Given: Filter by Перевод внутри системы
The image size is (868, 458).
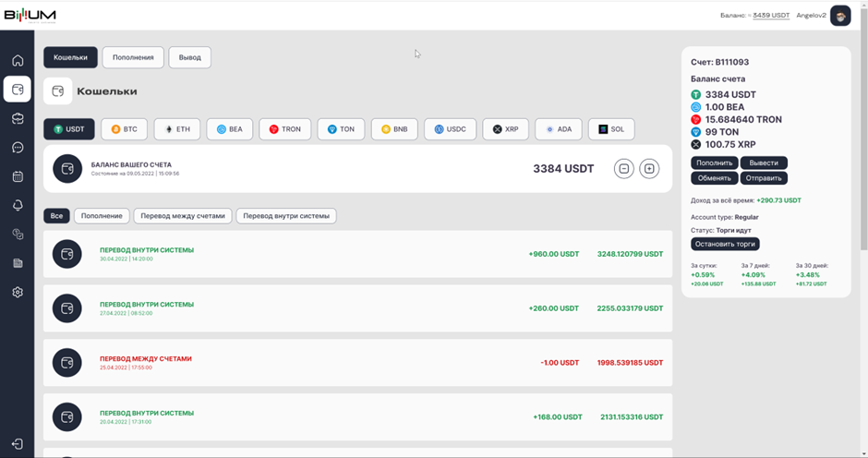Looking at the screenshot, I should (x=286, y=216).
